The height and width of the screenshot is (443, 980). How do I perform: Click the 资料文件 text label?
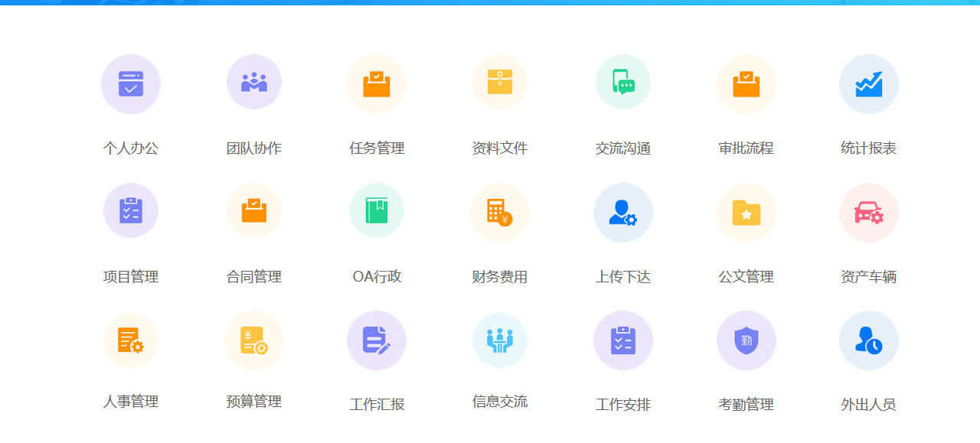500,148
